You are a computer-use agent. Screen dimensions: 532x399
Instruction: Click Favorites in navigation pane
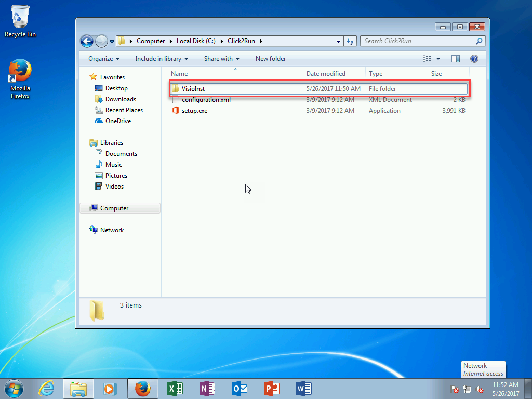click(x=112, y=77)
